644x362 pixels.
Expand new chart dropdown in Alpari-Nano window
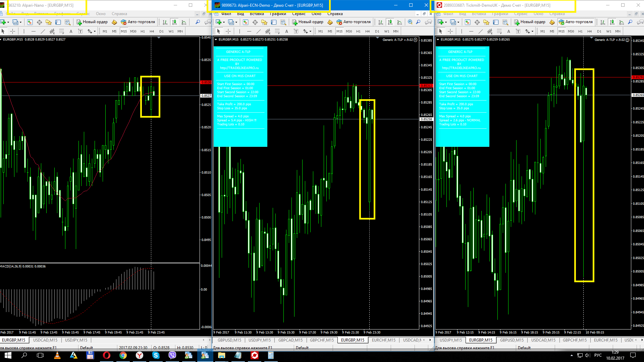[x=8, y=22]
